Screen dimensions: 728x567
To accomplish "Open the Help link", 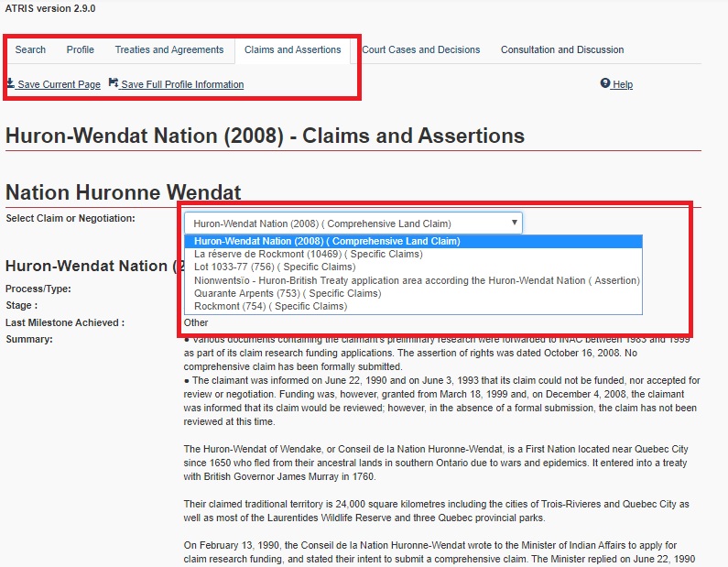I will click(623, 84).
